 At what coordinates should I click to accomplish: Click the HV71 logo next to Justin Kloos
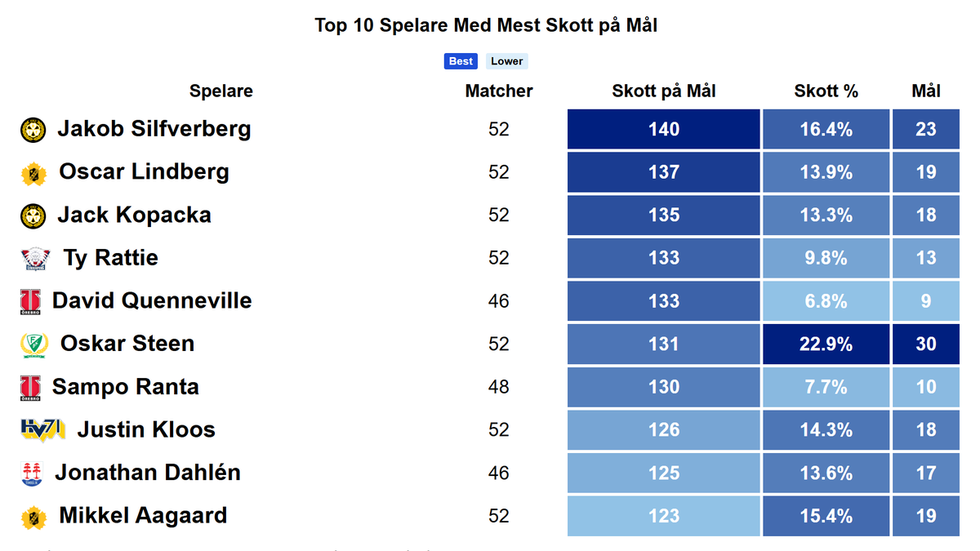(42, 430)
